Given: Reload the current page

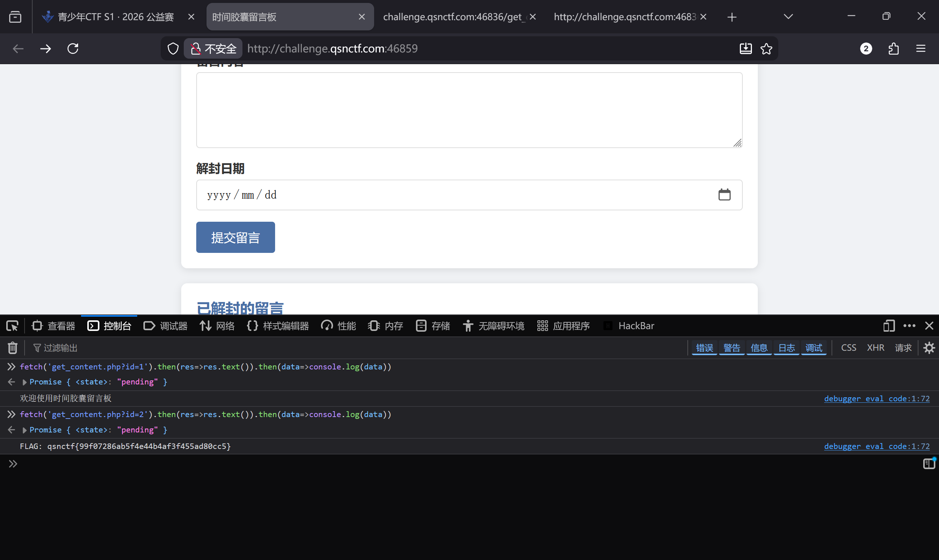Looking at the screenshot, I should click(73, 49).
